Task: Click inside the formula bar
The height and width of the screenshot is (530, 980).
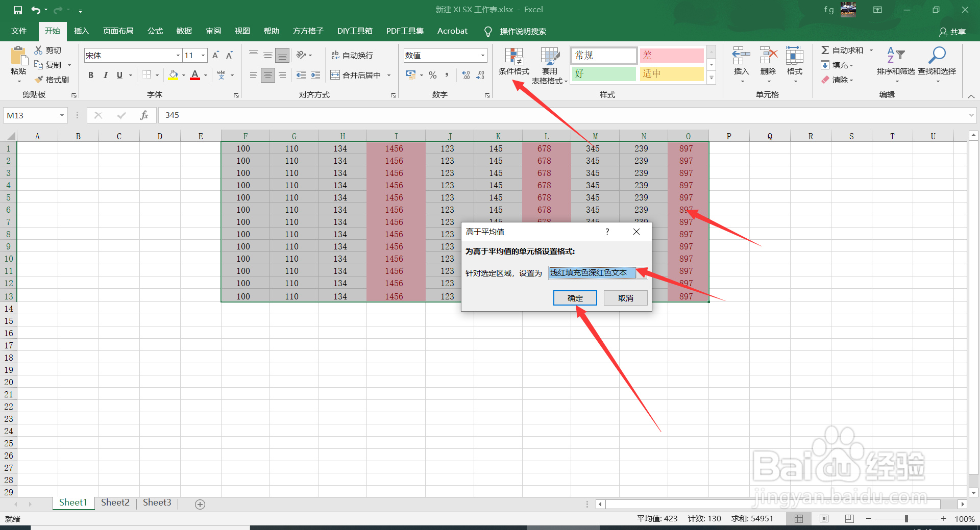Action: [357, 115]
